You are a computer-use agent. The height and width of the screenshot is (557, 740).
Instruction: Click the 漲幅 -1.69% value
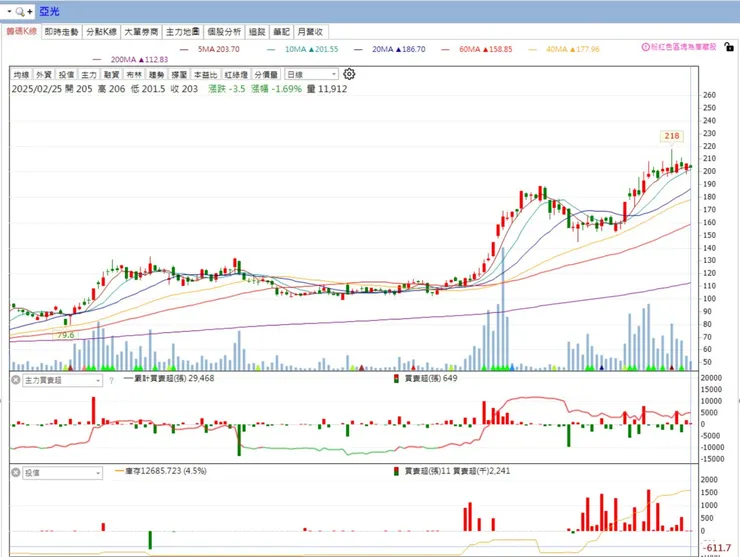click(x=276, y=89)
